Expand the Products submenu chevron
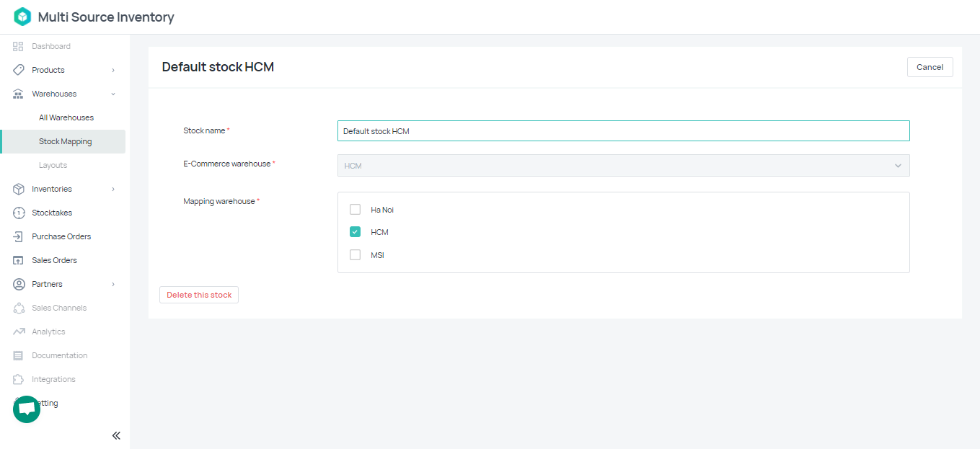Image resolution: width=980 pixels, height=449 pixels. [113, 70]
